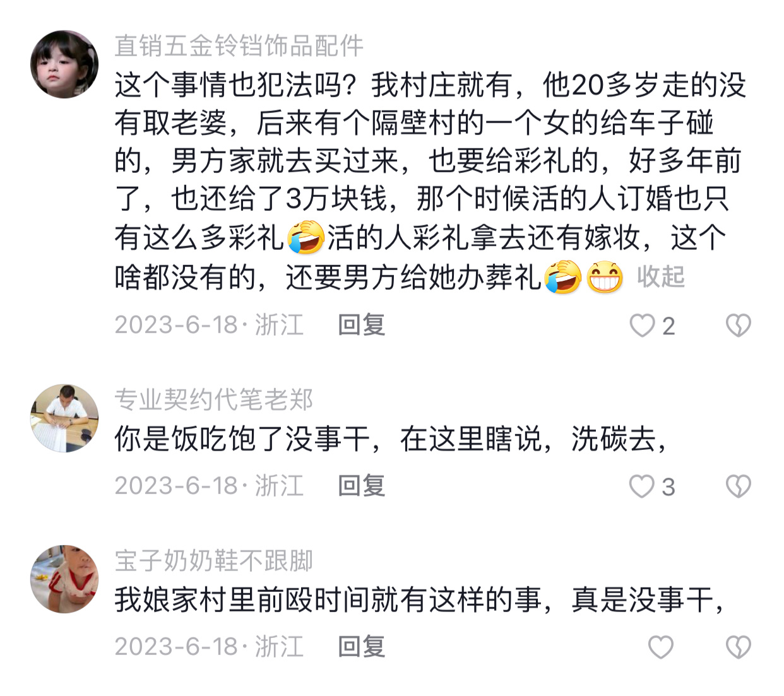
Task: Open profile via username 专业契约代笔老郑
Action: (214, 399)
